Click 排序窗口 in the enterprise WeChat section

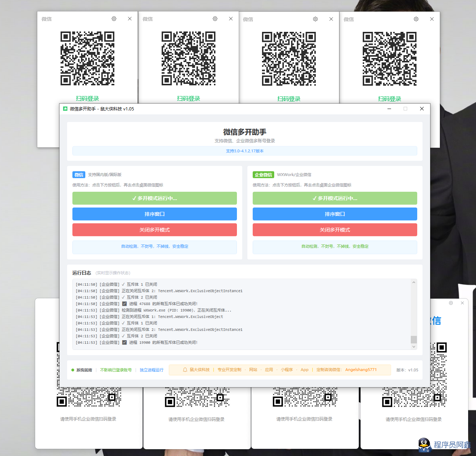[x=335, y=214]
